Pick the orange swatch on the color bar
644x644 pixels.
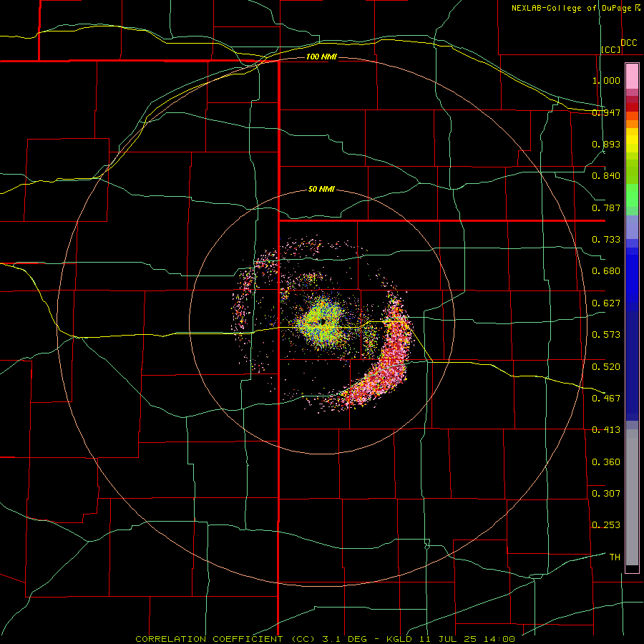[632, 124]
